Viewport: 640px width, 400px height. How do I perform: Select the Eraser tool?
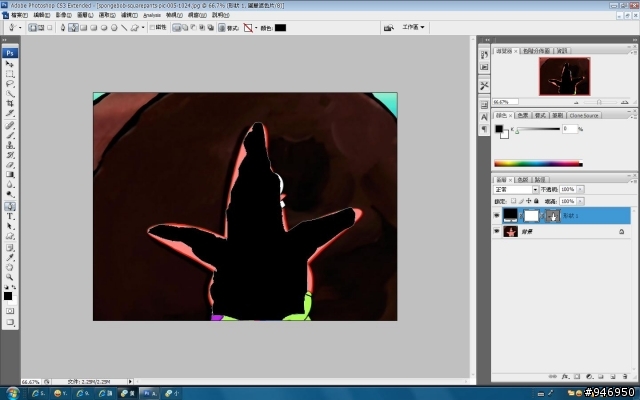[x=10, y=164]
